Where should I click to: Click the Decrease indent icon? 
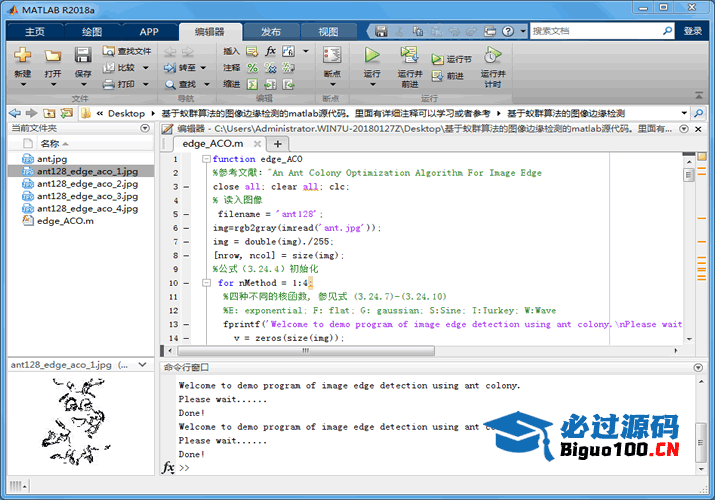[288, 84]
